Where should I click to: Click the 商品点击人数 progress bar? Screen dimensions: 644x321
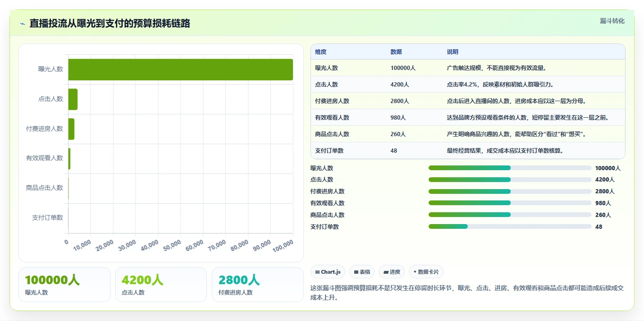(510, 215)
